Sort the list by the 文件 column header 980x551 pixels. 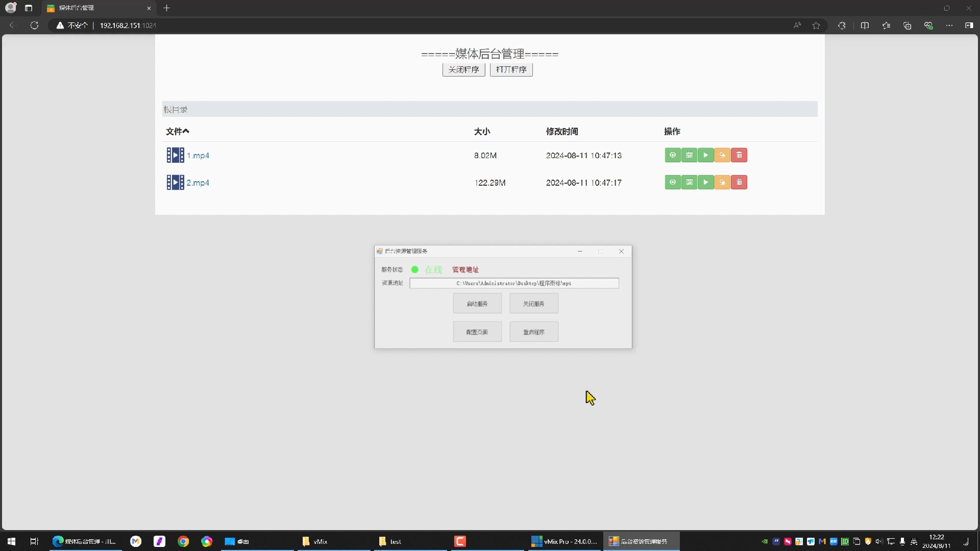coord(178,131)
